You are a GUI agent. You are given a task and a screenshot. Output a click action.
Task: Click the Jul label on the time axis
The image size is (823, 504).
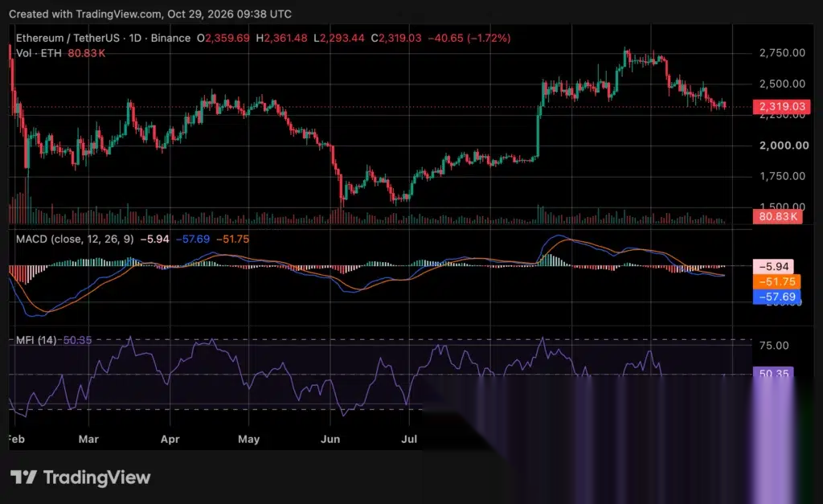(x=409, y=439)
